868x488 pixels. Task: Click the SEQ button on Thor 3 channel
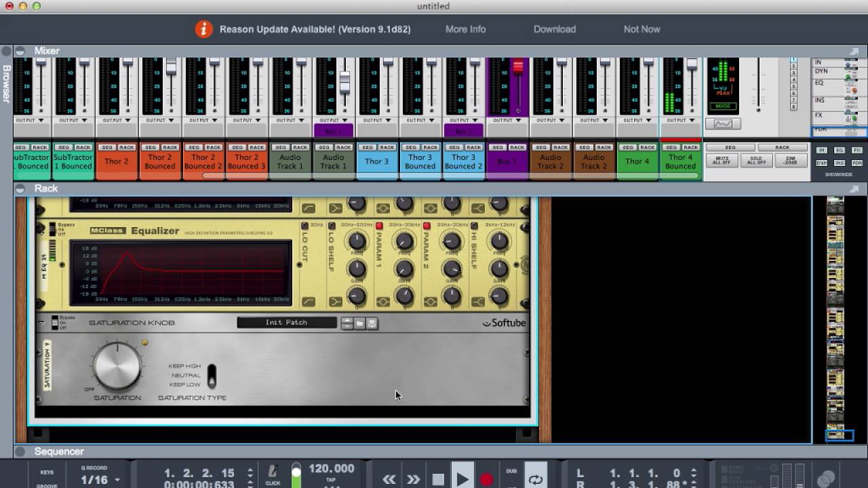pos(368,147)
